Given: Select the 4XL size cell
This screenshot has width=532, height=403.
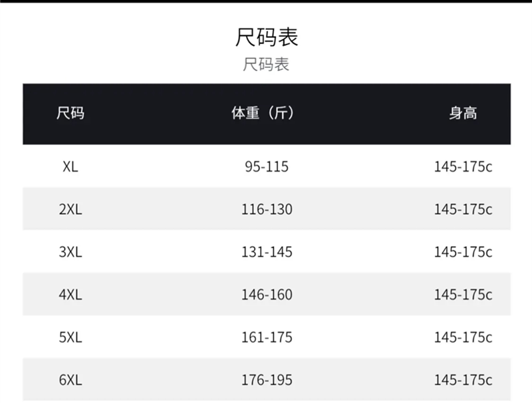Looking at the screenshot, I should click(70, 295).
